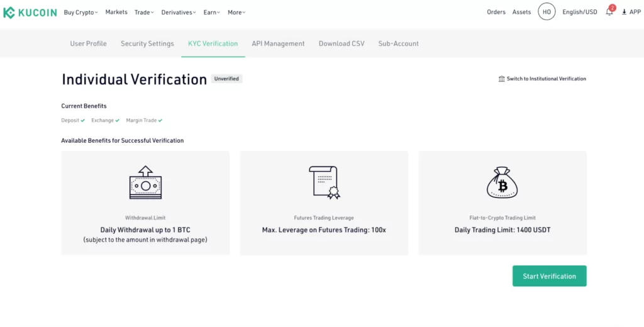Select the KYC Verification tab
The width and height of the screenshot is (644, 327).
point(213,43)
